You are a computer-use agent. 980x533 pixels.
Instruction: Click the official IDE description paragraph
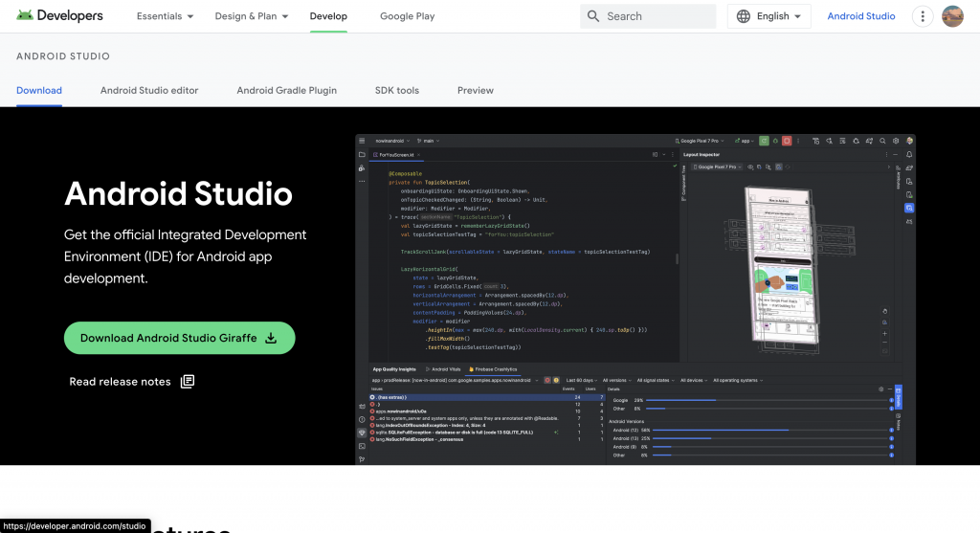pyautogui.click(x=185, y=256)
